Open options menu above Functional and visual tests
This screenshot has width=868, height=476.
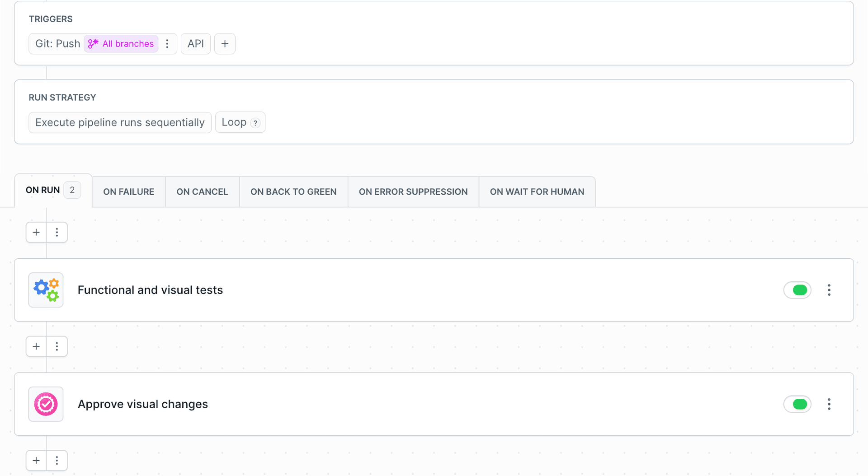pos(57,232)
